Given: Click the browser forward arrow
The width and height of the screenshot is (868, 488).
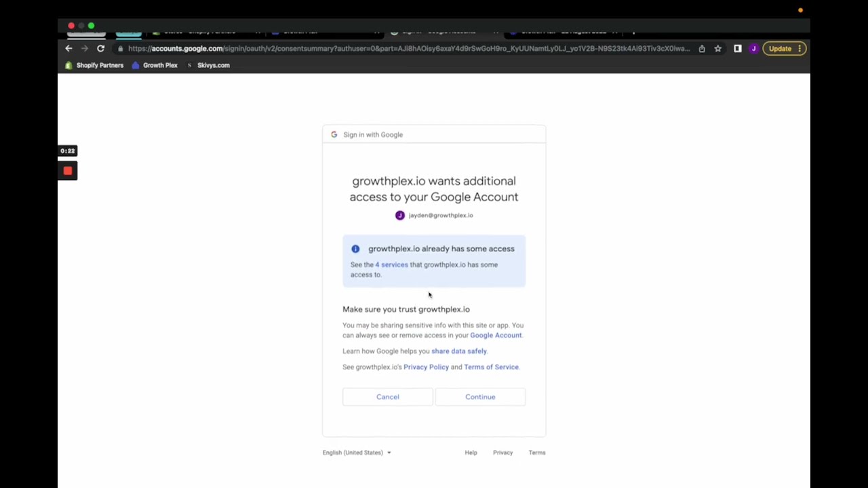Looking at the screenshot, I should pyautogui.click(x=85, y=49).
